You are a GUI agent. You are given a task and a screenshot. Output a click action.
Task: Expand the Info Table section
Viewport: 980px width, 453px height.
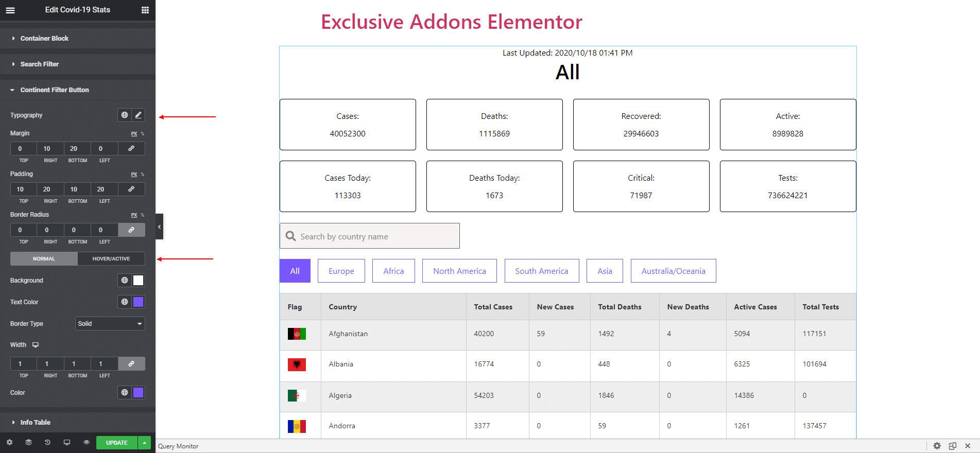pyautogui.click(x=78, y=423)
